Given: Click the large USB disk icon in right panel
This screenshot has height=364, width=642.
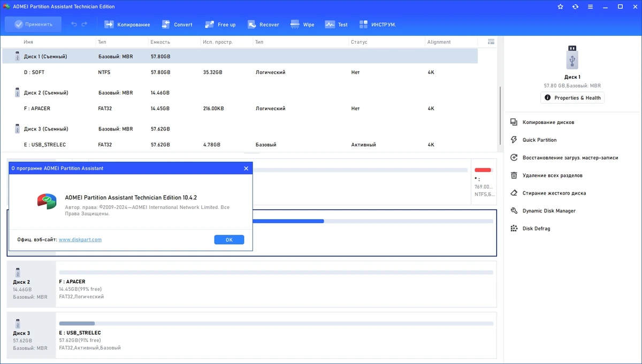Looking at the screenshot, I should click(572, 57).
